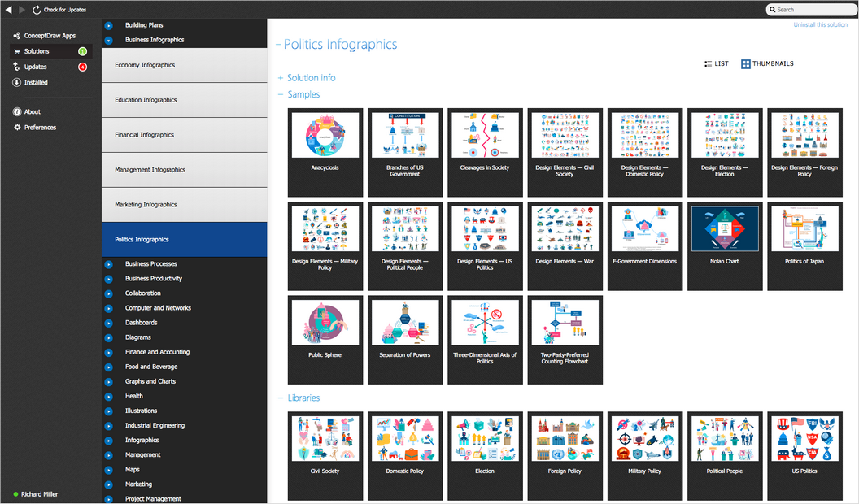Click the Health category arrow icon
Image resolution: width=859 pixels, height=504 pixels.
point(108,397)
